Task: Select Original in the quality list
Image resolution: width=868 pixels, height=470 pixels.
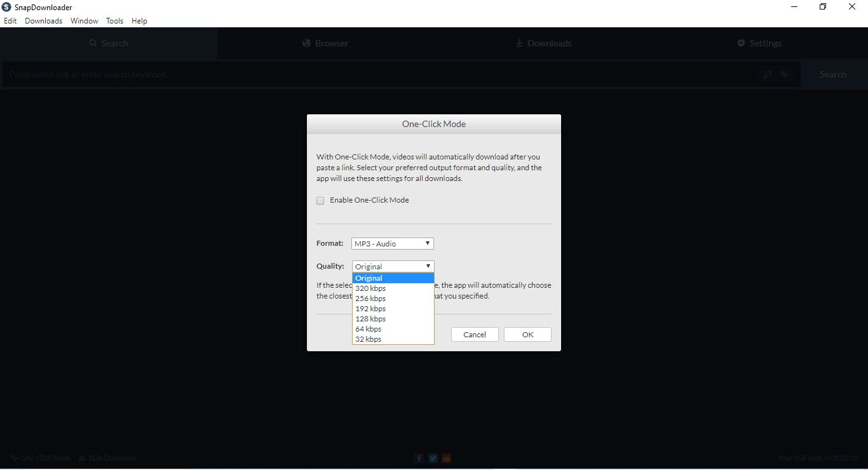Action: 393,278
